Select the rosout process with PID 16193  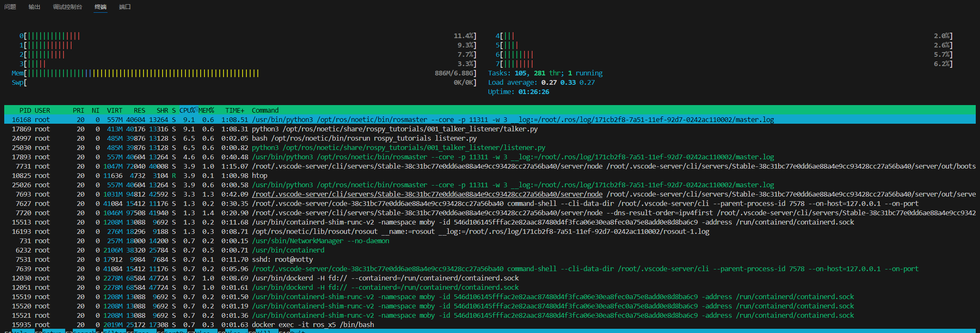point(480,231)
